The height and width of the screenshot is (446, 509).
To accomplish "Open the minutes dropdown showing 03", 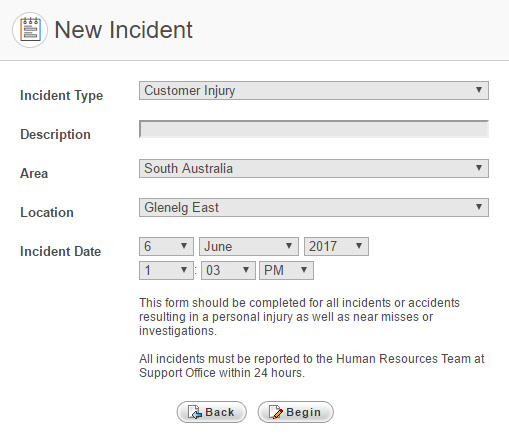I will pyautogui.click(x=228, y=270).
